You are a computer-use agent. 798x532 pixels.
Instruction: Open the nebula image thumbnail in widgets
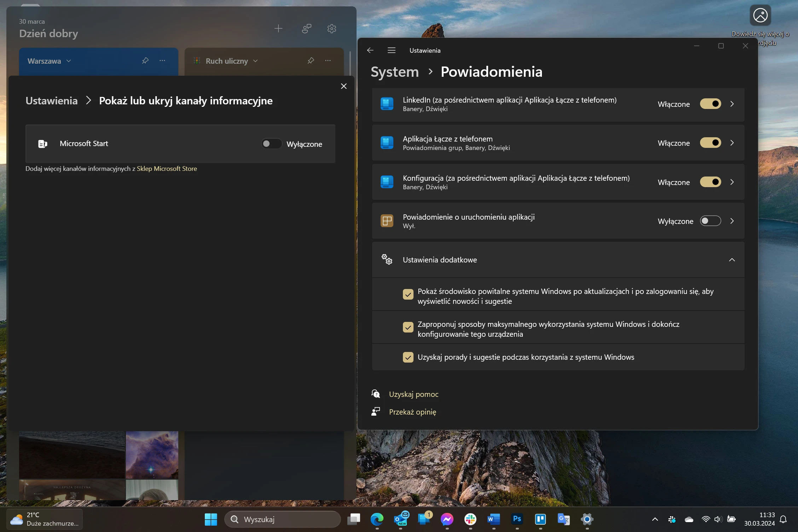[x=152, y=455]
